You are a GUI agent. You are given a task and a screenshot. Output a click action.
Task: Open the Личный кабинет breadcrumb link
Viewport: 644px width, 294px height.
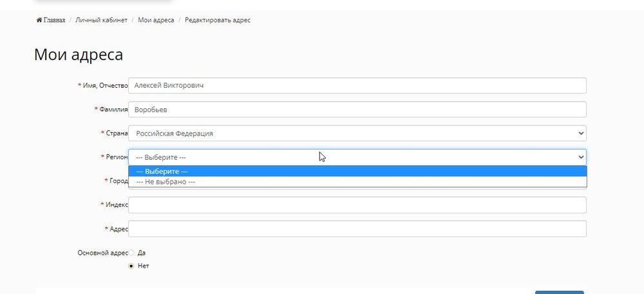101,20
